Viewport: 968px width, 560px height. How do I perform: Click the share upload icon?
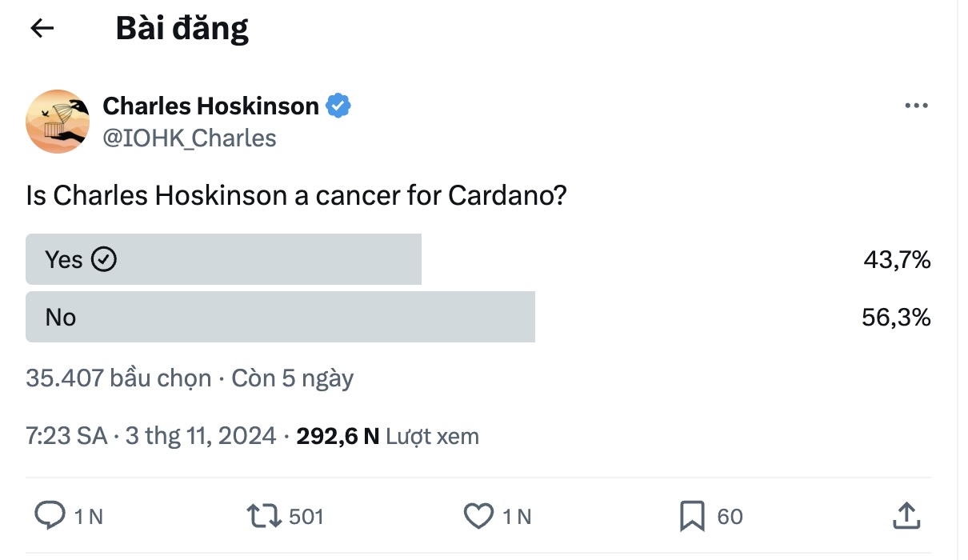[x=906, y=516]
